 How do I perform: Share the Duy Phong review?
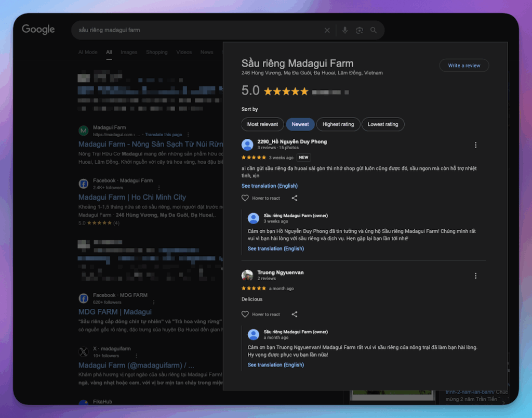coord(295,198)
